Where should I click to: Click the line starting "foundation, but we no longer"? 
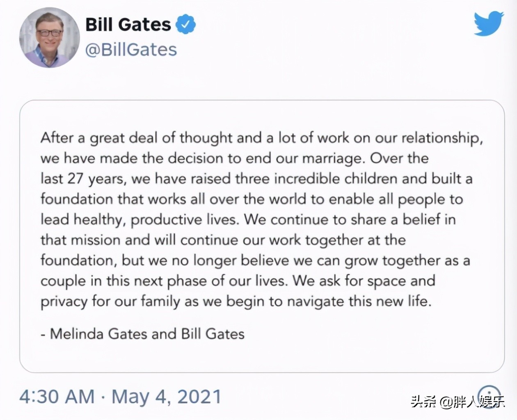click(x=255, y=260)
